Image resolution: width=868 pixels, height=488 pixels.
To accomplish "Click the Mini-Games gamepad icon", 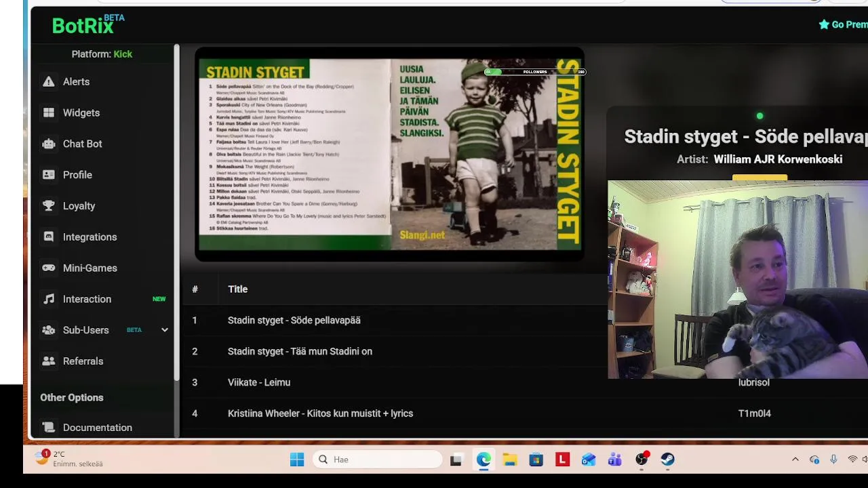I will 48,268.
